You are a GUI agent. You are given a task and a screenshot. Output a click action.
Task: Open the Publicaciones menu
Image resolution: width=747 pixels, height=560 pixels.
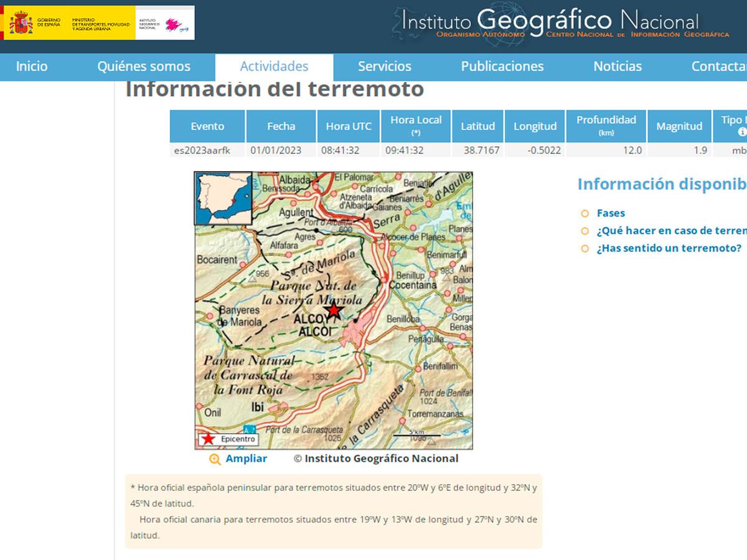[502, 66]
